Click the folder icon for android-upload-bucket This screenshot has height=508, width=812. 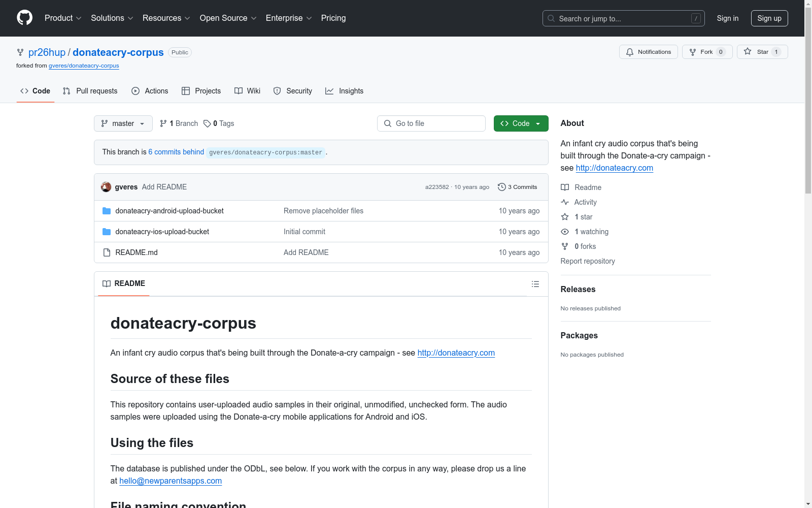pyautogui.click(x=107, y=211)
